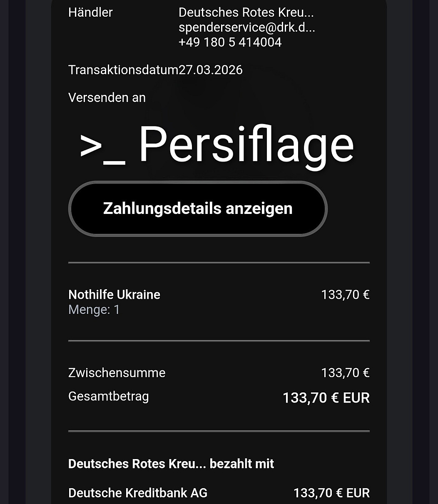
Task: Click the Menge: 1 quantity text
Action: [94, 310]
